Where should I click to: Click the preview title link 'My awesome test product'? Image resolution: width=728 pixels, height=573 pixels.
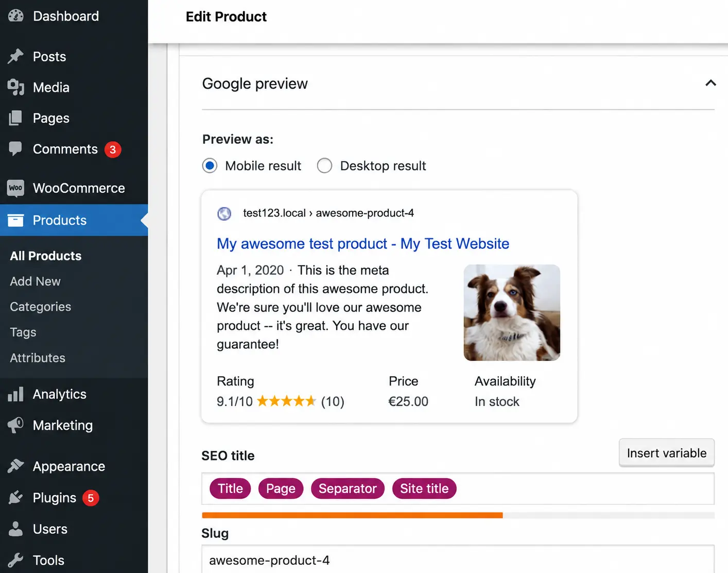363,244
